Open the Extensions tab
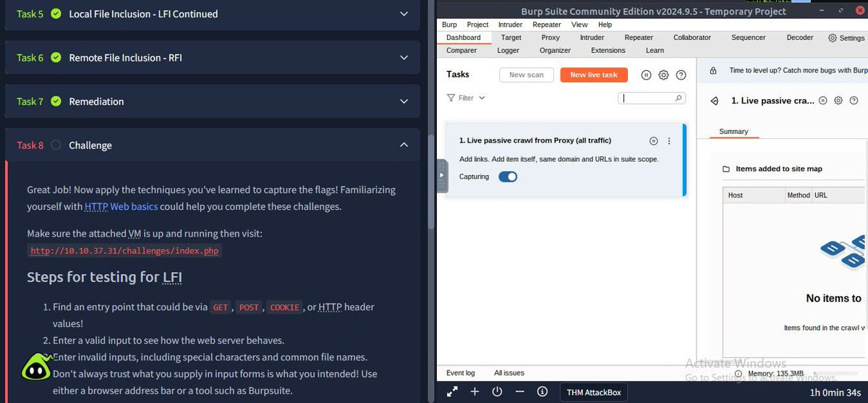The width and height of the screenshot is (868, 403). coord(608,51)
